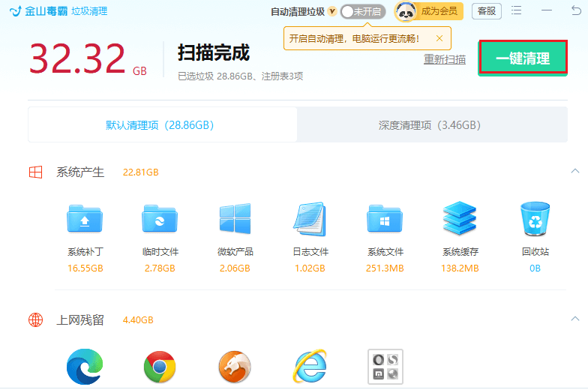The image size is (588, 390).
Task: Click the 重新扫描 link
Action: point(444,59)
